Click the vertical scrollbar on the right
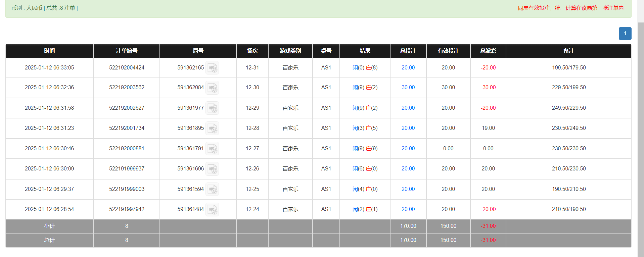This screenshot has height=257, width=644. 641,134
